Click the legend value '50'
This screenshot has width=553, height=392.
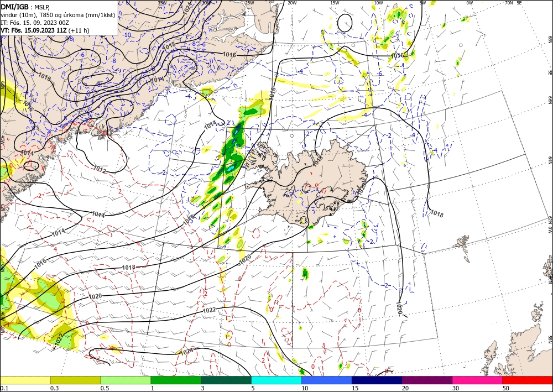point(506,388)
